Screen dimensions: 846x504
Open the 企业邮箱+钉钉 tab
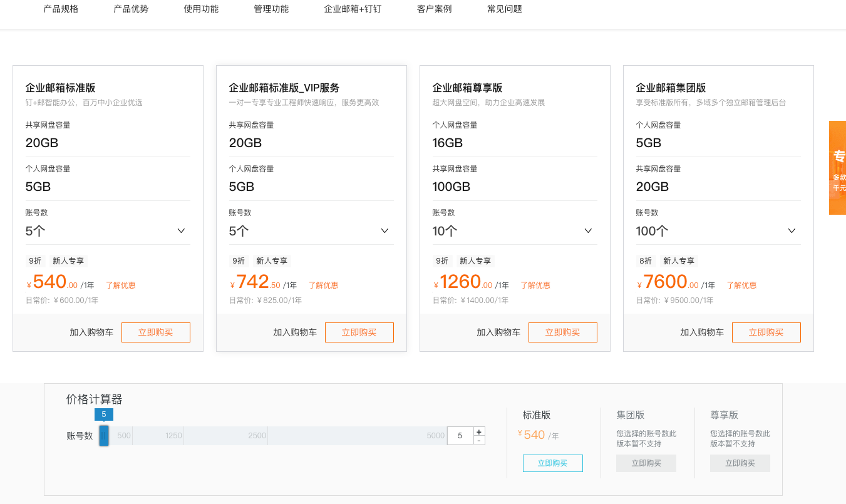[x=353, y=9]
